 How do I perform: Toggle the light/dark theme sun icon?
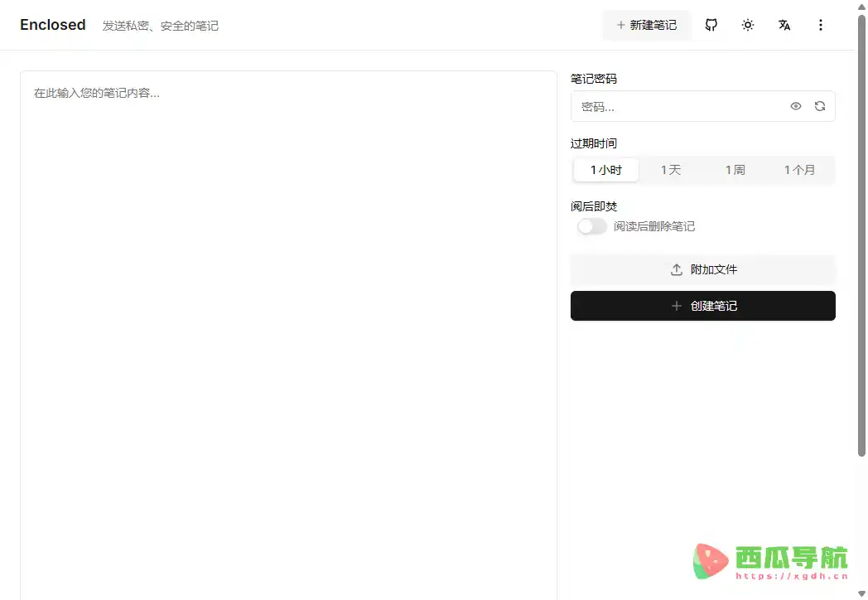(x=748, y=25)
